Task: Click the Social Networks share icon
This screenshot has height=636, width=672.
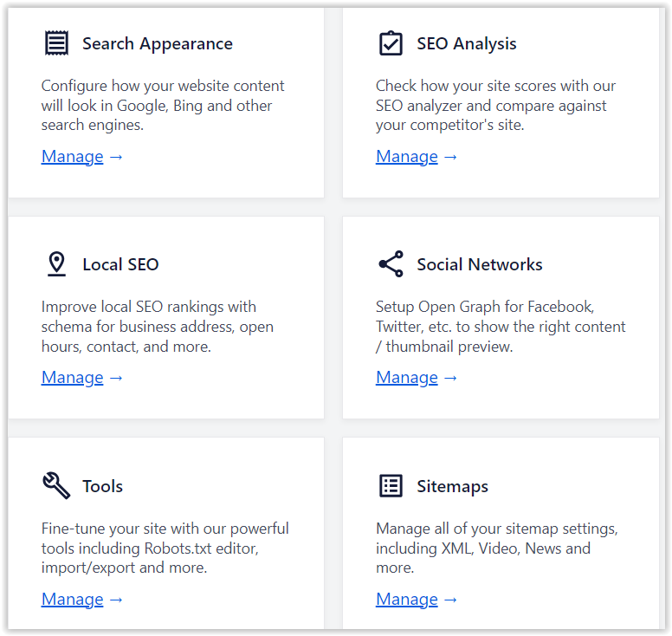Action: point(391,263)
